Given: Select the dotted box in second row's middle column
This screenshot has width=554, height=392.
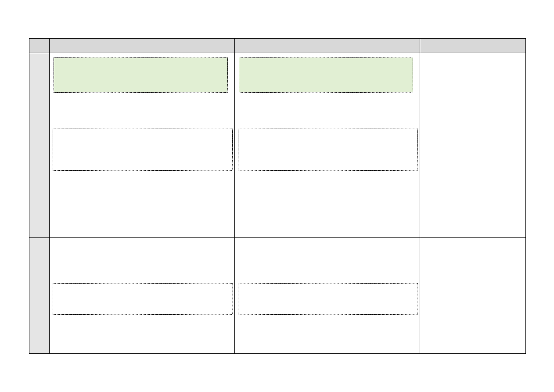Looking at the screenshot, I should click(328, 299).
